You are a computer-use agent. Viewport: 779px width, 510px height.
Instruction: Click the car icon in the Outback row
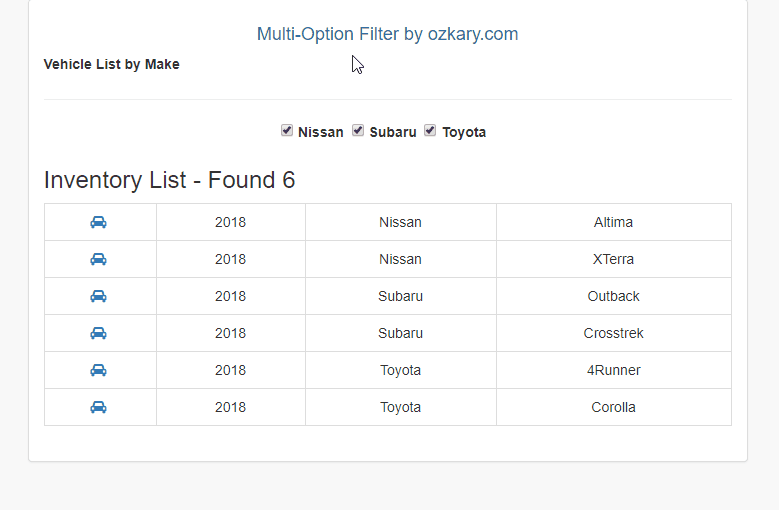coord(98,296)
